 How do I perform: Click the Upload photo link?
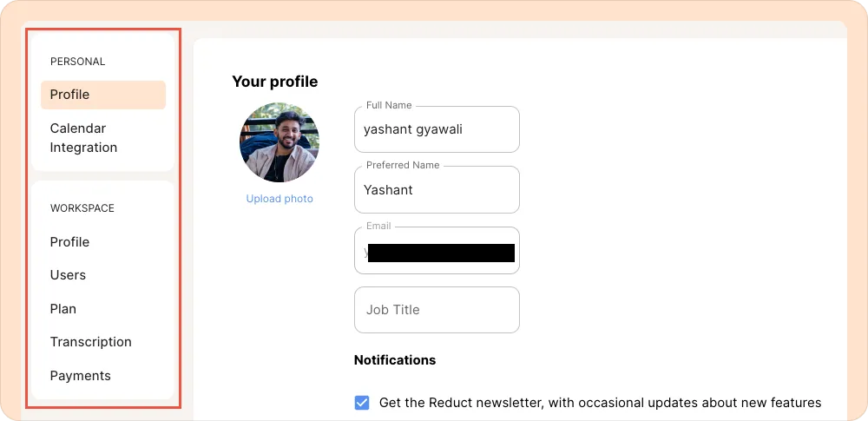279,199
